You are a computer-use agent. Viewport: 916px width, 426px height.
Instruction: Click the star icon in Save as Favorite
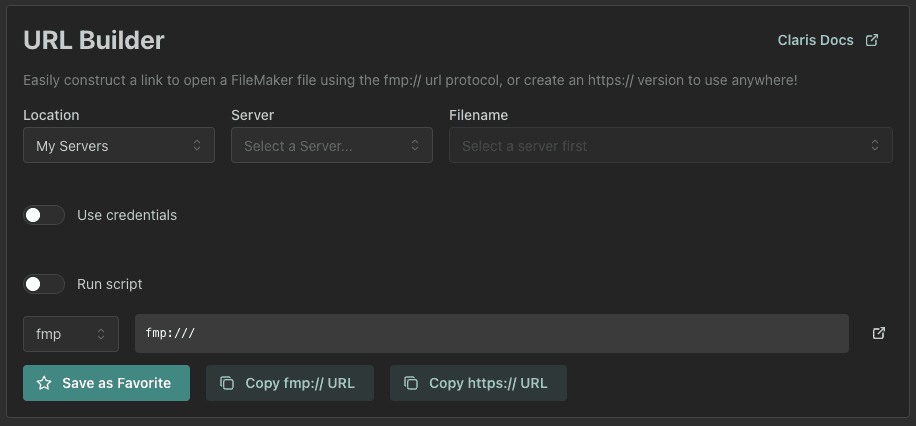click(x=44, y=383)
